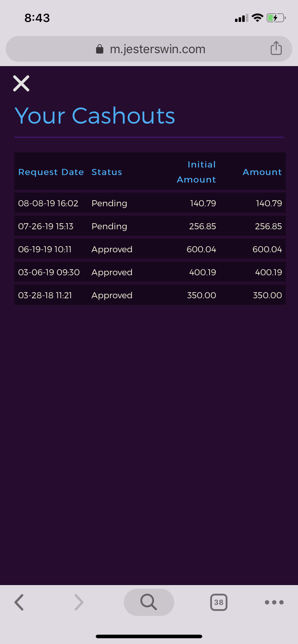Tap the m.jesterswin.com address bar
The image size is (298, 644).
tap(158, 49)
